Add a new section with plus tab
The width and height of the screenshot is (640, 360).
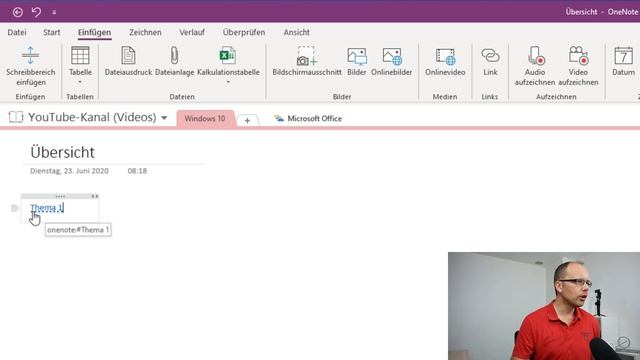tap(247, 120)
